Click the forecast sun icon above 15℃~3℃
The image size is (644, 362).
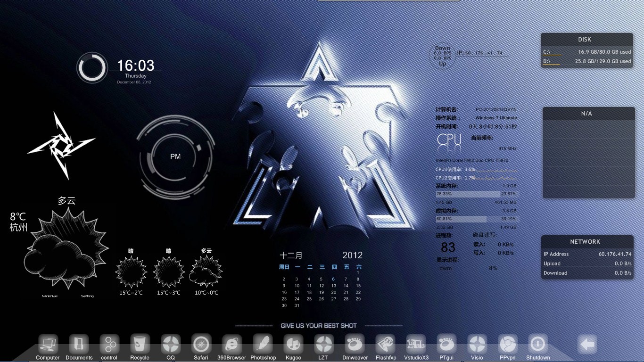(x=169, y=272)
